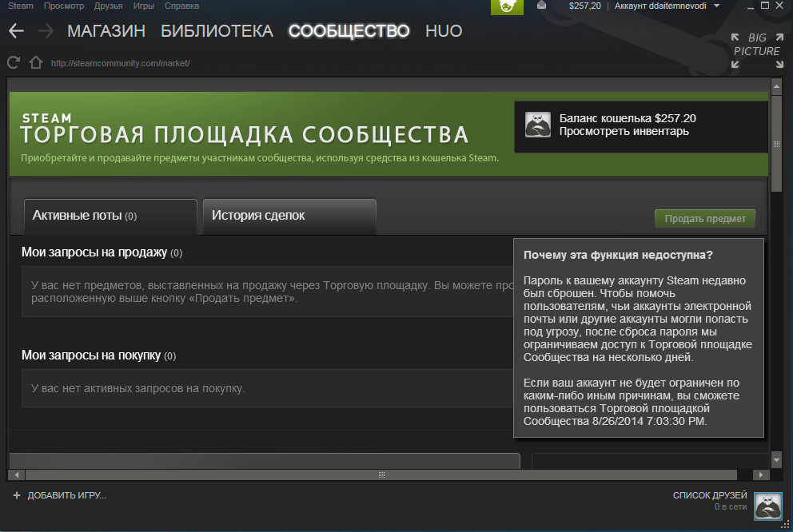The height and width of the screenshot is (532, 793).
Task: Click the URL address steamcommunity.com/market/
Action: coord(121,63)
